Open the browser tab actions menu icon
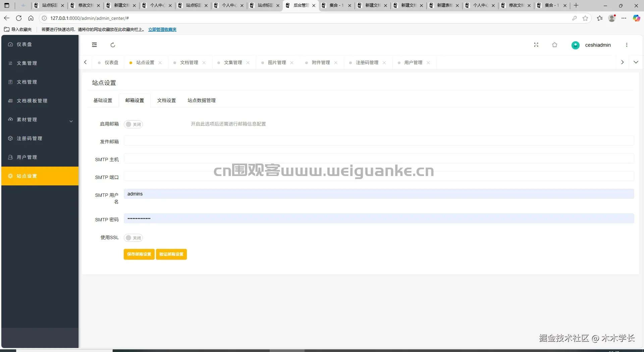The image size is (644, 352). coord(7,5)
